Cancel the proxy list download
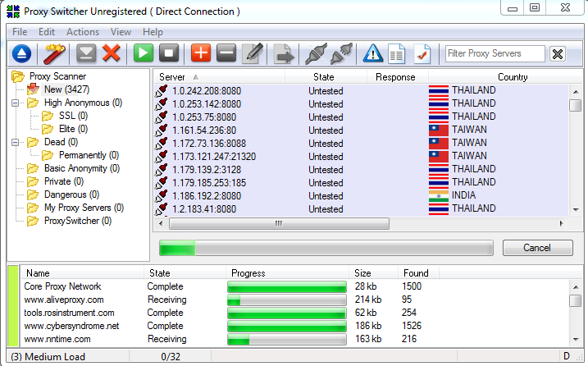588x366 pixels. pyautogui.click(x=538, y=248)
